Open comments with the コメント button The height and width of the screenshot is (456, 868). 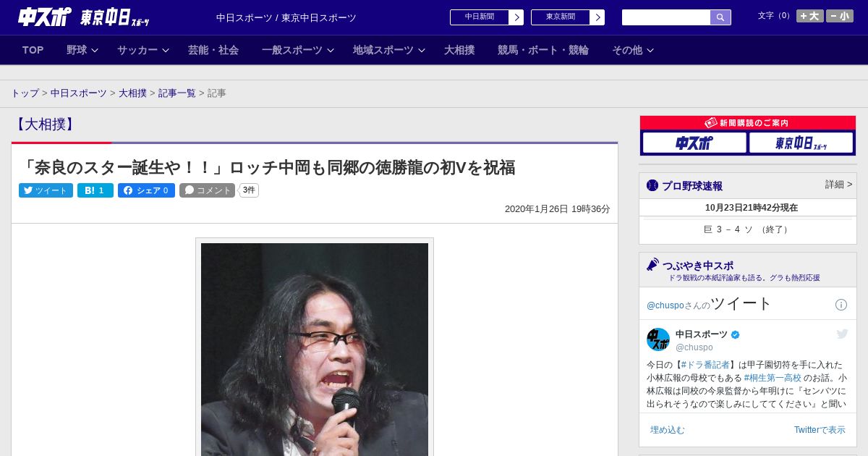207,190
